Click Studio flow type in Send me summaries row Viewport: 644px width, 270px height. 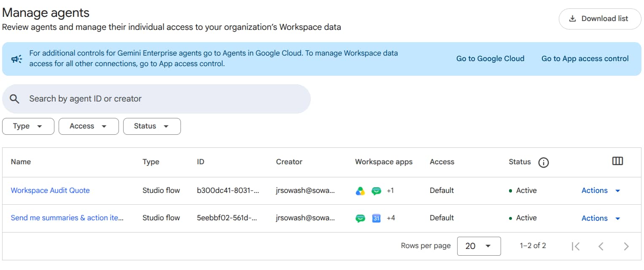point(161,218)
